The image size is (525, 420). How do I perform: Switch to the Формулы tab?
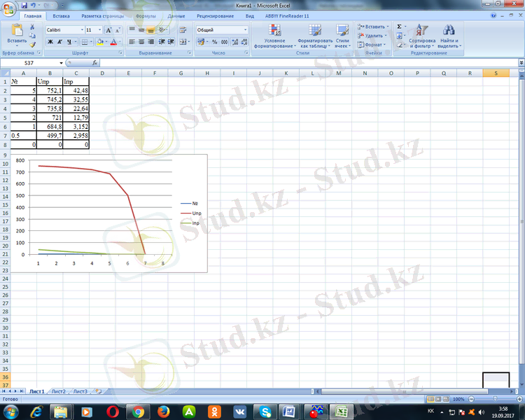[146, 16]
